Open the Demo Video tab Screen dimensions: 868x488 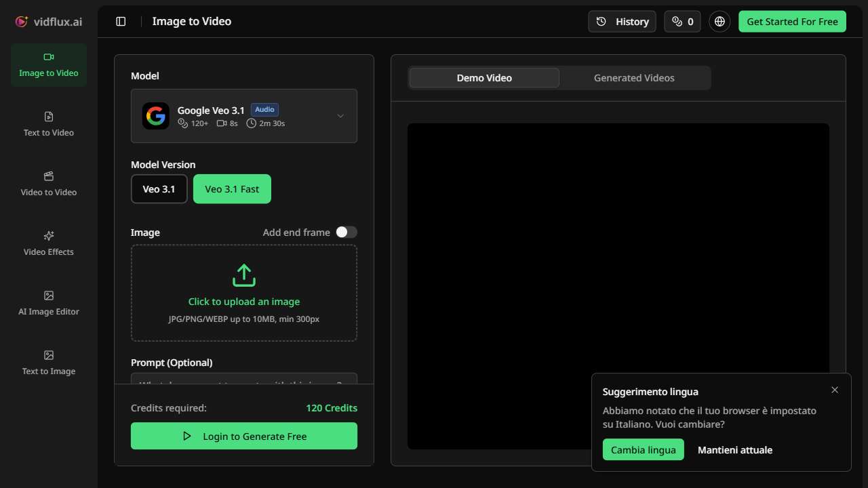pyautogui.click(x=484, y=77)
